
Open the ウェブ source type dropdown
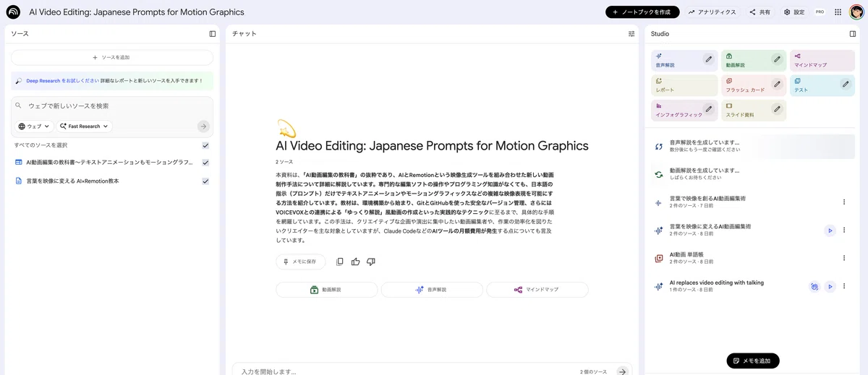[35, 126]
